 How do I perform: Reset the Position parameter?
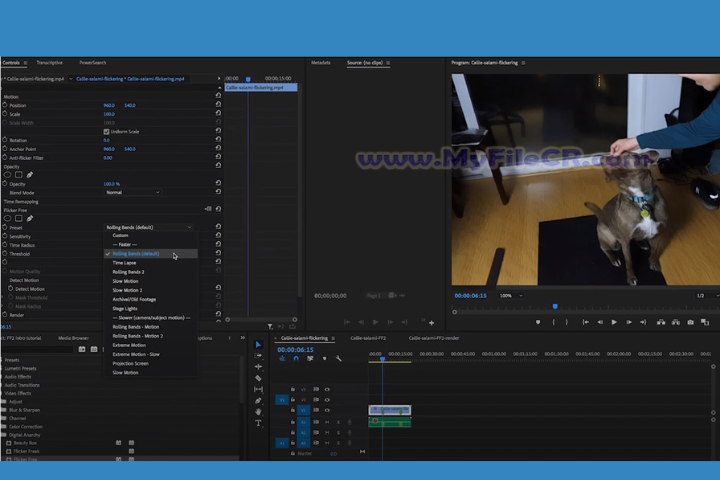click(x=218, y=104)
